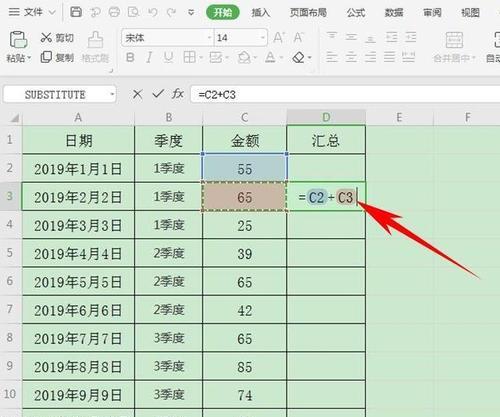Click the 剪切 cut button

(x=57, y=38)
